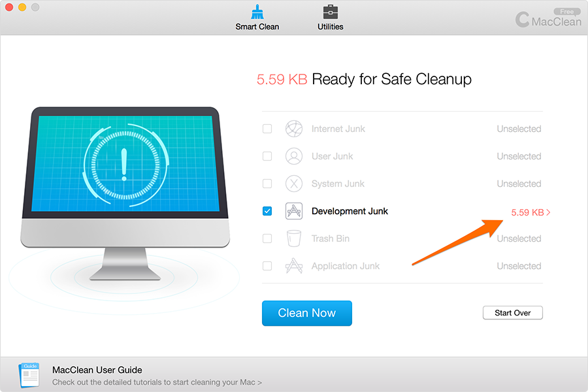Click the Smart Clean broom icon
The image size is (588, 392).
click(257, 12)
